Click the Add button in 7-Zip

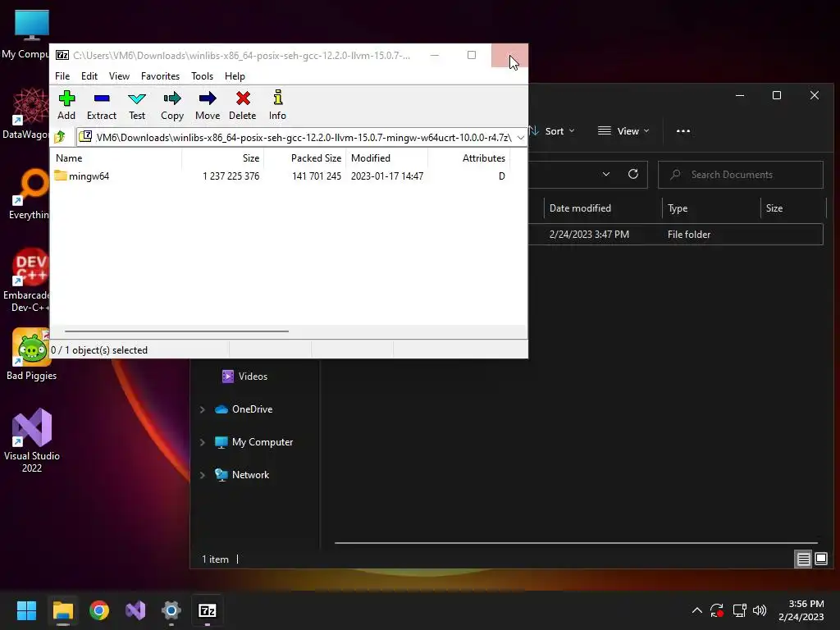66,106
